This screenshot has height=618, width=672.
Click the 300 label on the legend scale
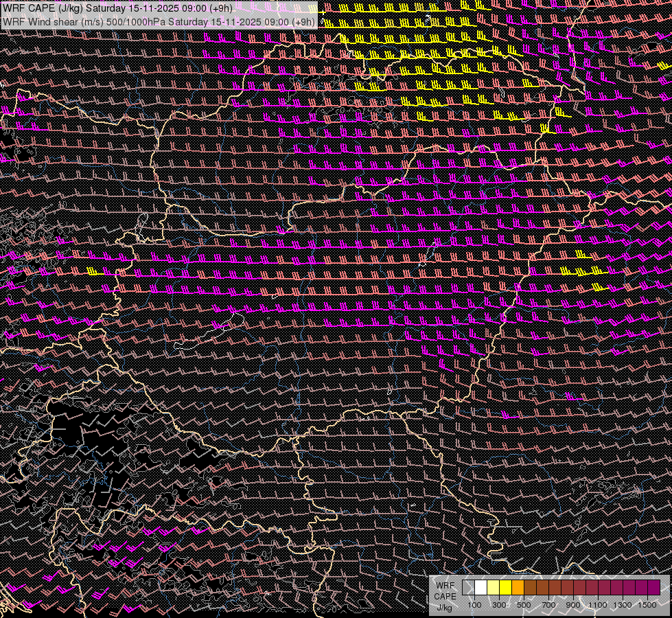(499, 605)
